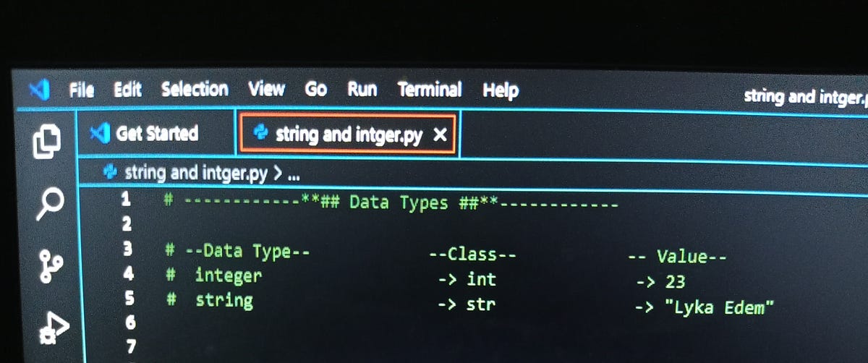Click the '-> 23' value text
The width and height of the screenshot is (868, 363).
(x=660, y=282)
